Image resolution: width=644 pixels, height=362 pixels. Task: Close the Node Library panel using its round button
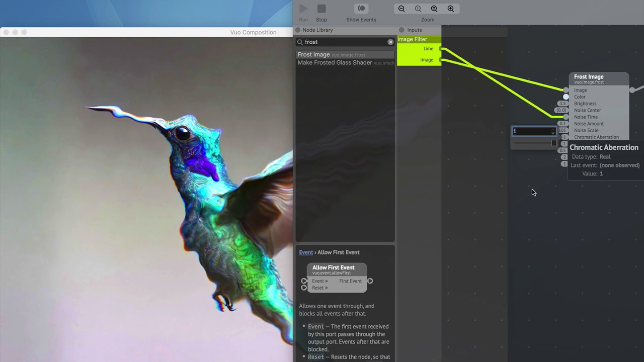(x=298, y=30)
